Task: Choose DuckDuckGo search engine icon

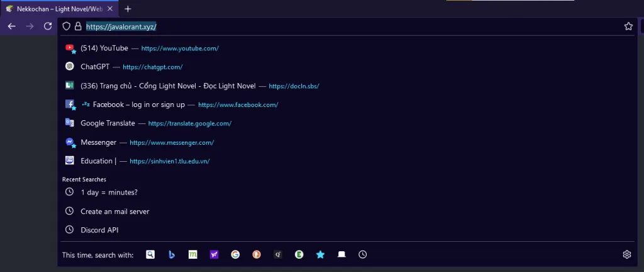Action: pyautogui.click(x=257, y=254)
